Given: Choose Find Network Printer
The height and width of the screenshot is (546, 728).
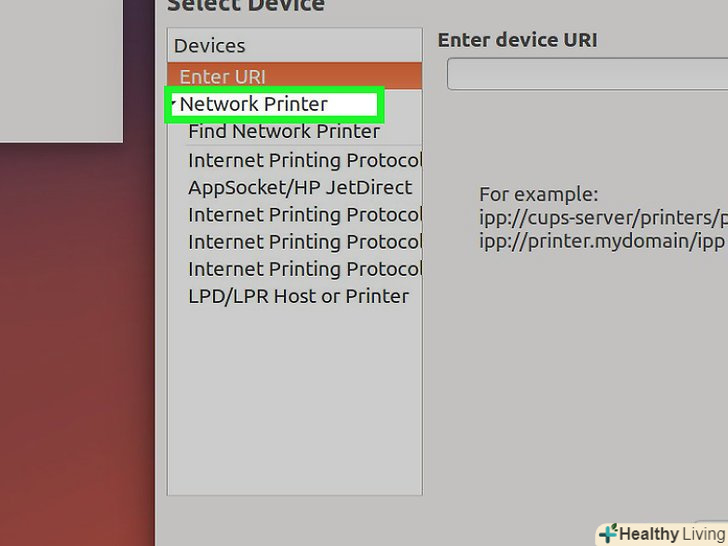Looking at the screenshot, I should click(x=284, y=131).
